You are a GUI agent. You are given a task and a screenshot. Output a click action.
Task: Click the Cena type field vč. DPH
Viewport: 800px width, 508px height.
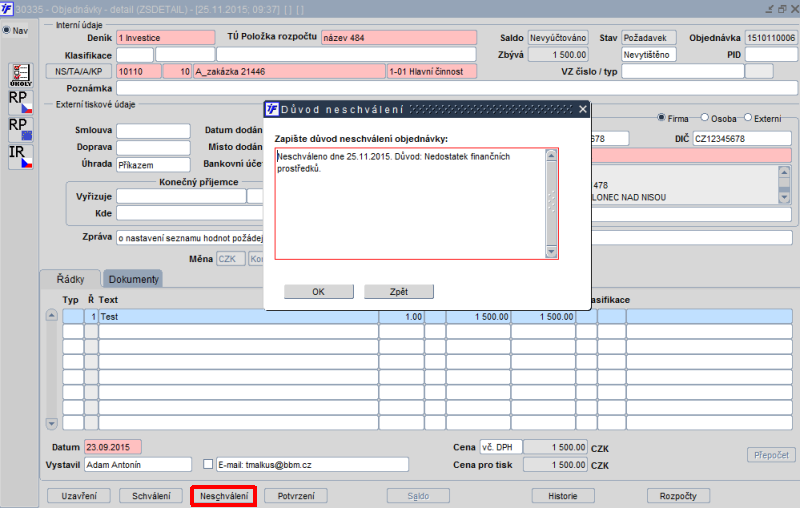(x=501, y=447)
